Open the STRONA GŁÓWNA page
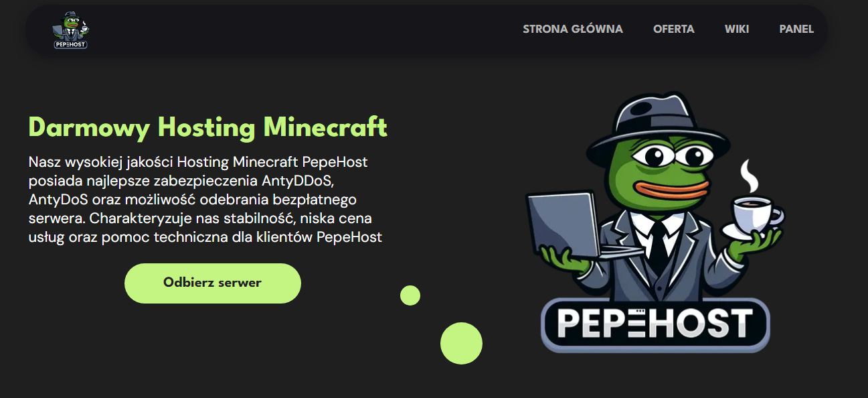Image resolution: width=868 pixels, height=398 pixels. pos(572,29)
